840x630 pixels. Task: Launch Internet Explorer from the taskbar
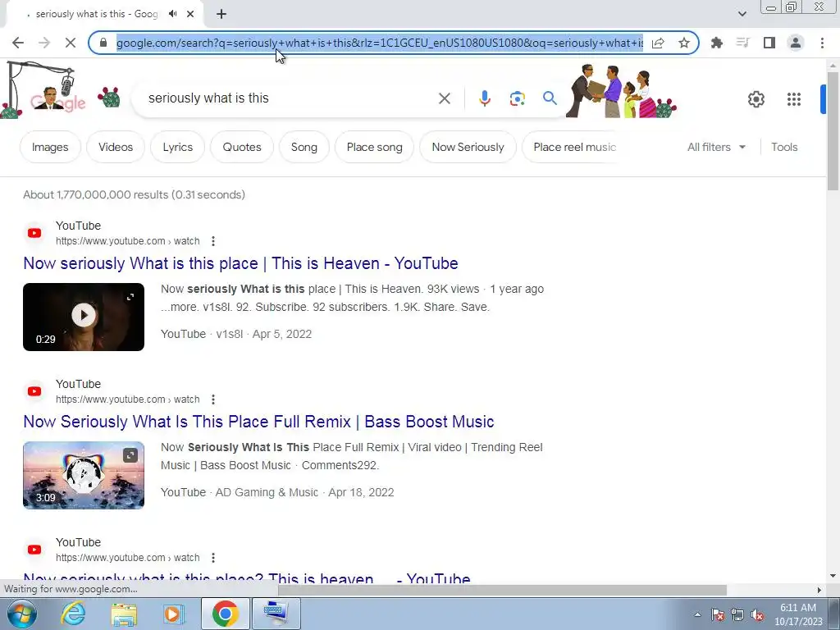click(x=73, y=614)
